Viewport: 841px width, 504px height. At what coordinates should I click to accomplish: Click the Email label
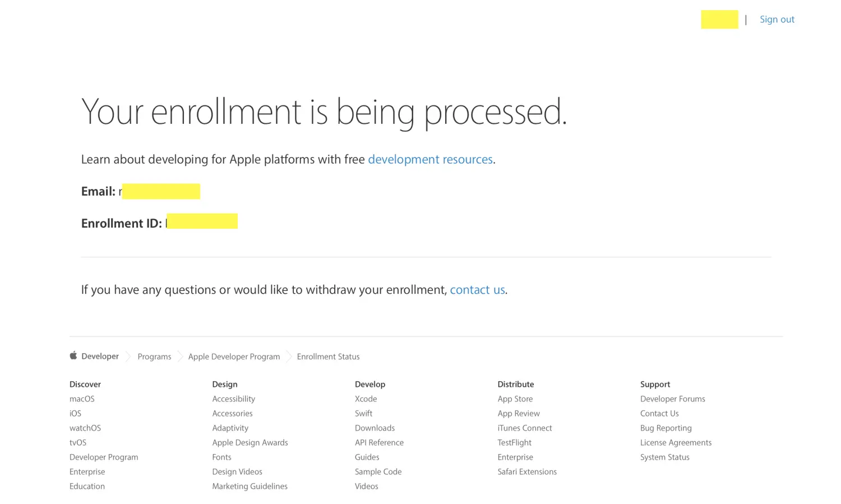click(x=98, y=191)
